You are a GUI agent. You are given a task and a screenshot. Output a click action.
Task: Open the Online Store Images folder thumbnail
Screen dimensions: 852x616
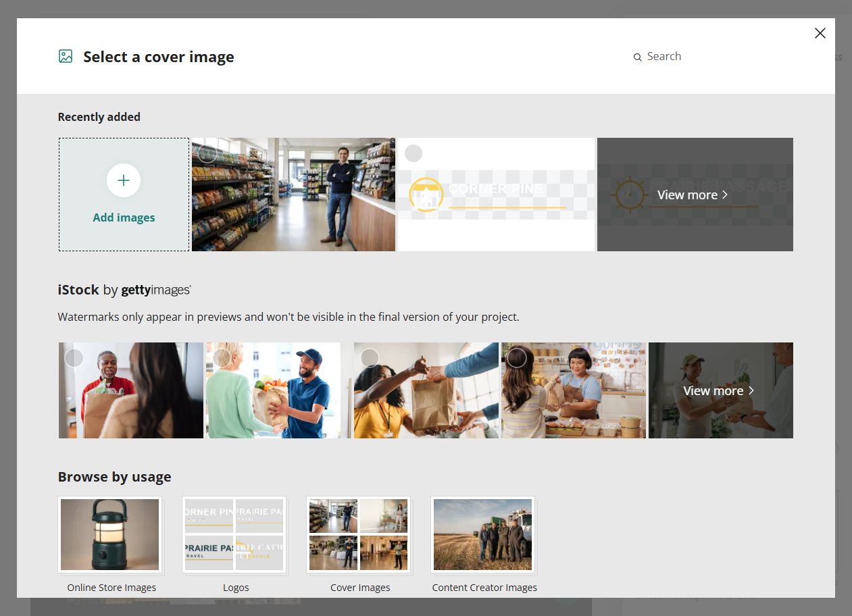point(110,535)
